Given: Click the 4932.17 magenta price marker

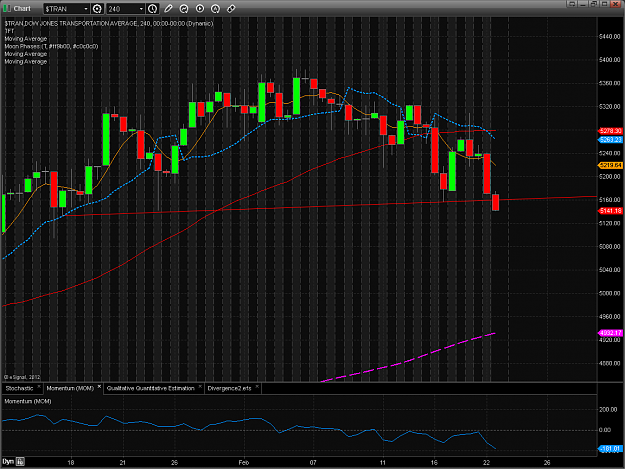Looking at the screenshot, I should coord(610,333).
